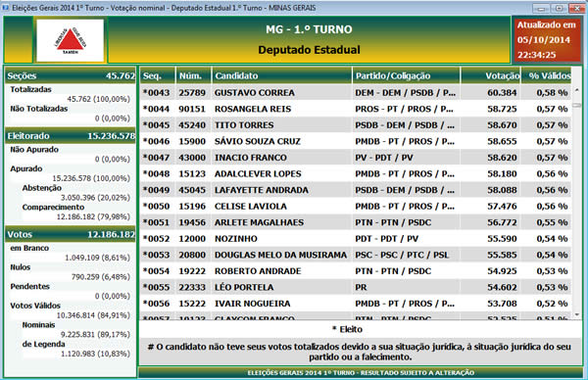Click the Candidato column header
The height and width of the screenshot is (380, 588).
tap(281, 75)
